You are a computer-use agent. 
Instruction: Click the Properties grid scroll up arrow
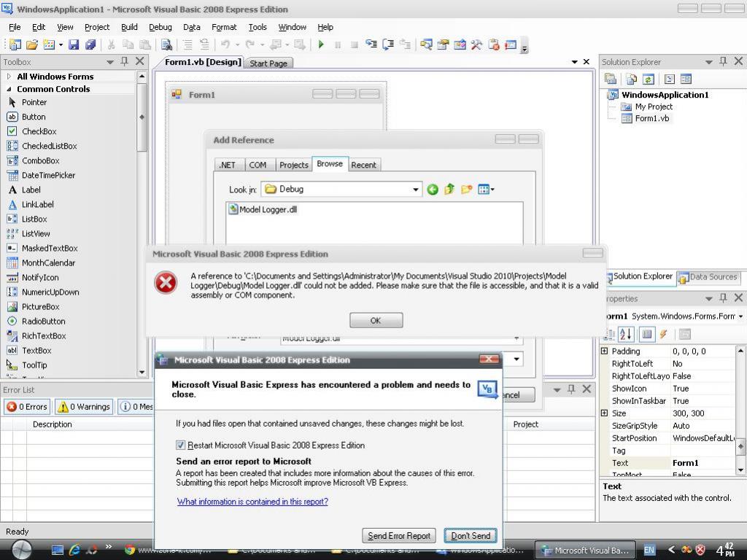click(x=741, y=351)
